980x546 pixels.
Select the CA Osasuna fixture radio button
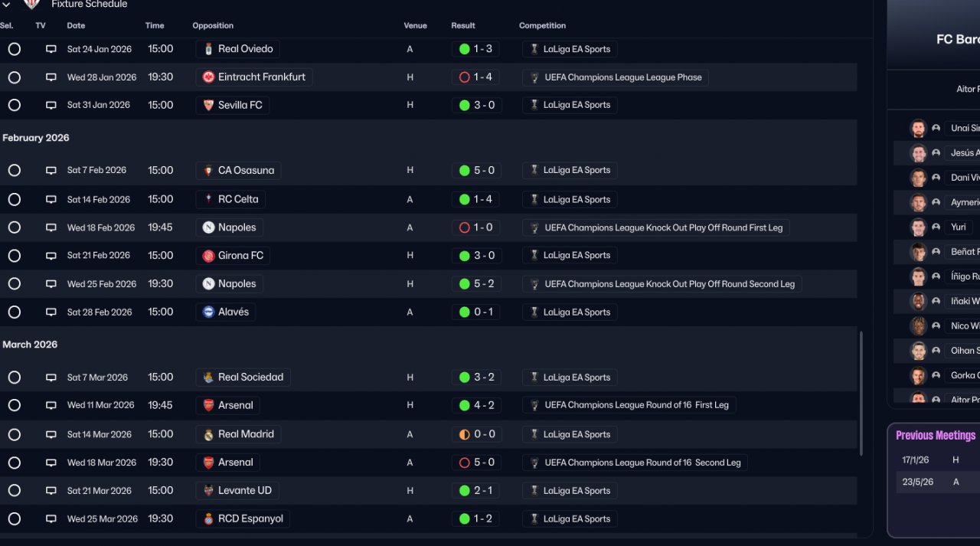(x=14, y=171)
